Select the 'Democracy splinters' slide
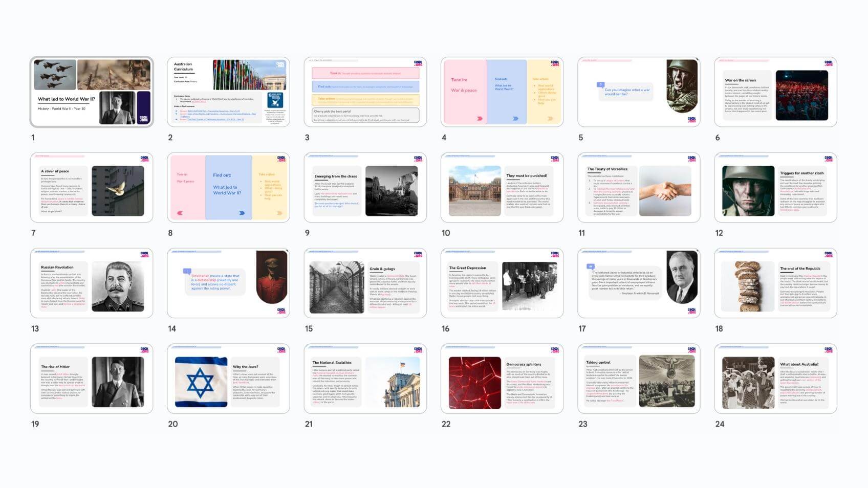The image size is (868, 488). pyautogui.click(x=502, y=379)
